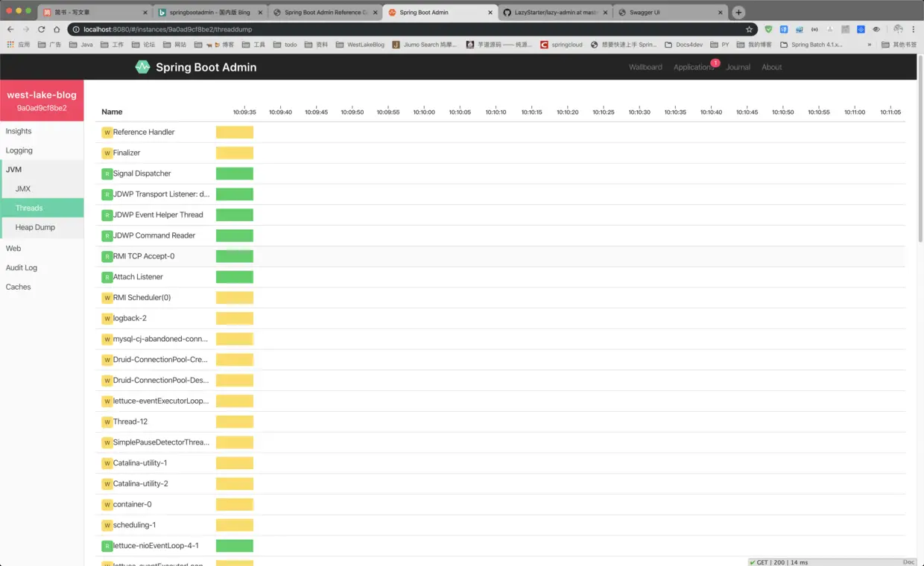Open the todo bookmarks folder
Viewport: 924px width, 566px height.
point(285,45)
